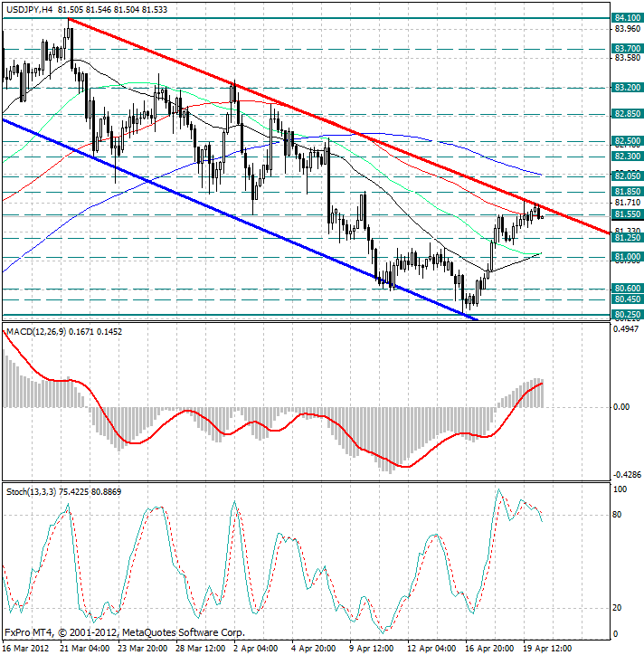Select the 2 Apr 04:00 time marker
The height and width of the screenshot is (655, 644).
[256, 649]
